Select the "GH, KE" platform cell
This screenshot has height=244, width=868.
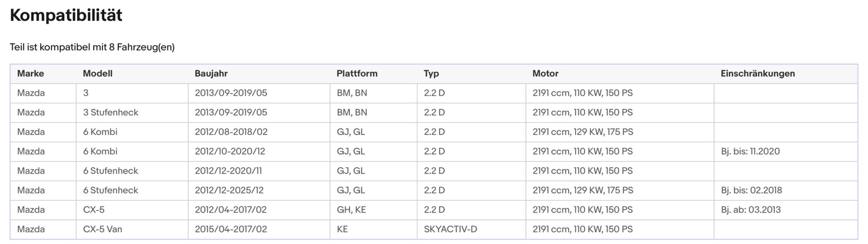[351, 210]
